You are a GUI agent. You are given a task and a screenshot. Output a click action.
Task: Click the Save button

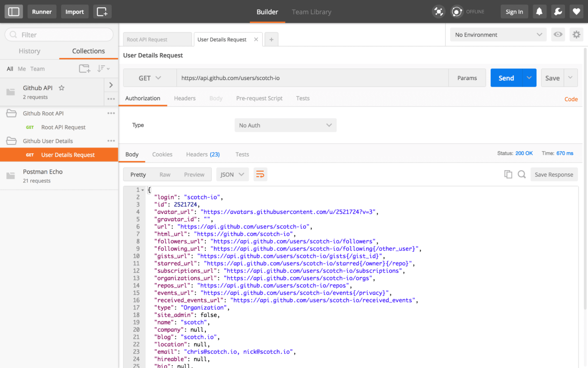(552, 78)
